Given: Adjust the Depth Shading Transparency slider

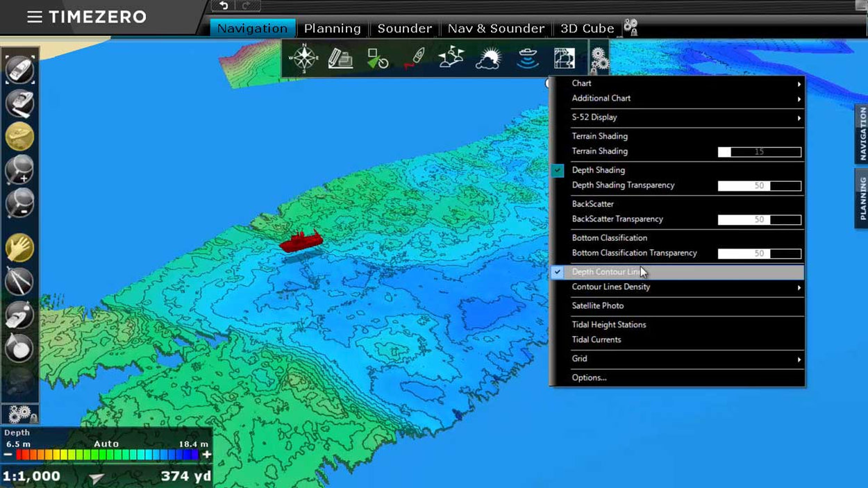Looking at the screenshot, I should click(x=759, y=186).
